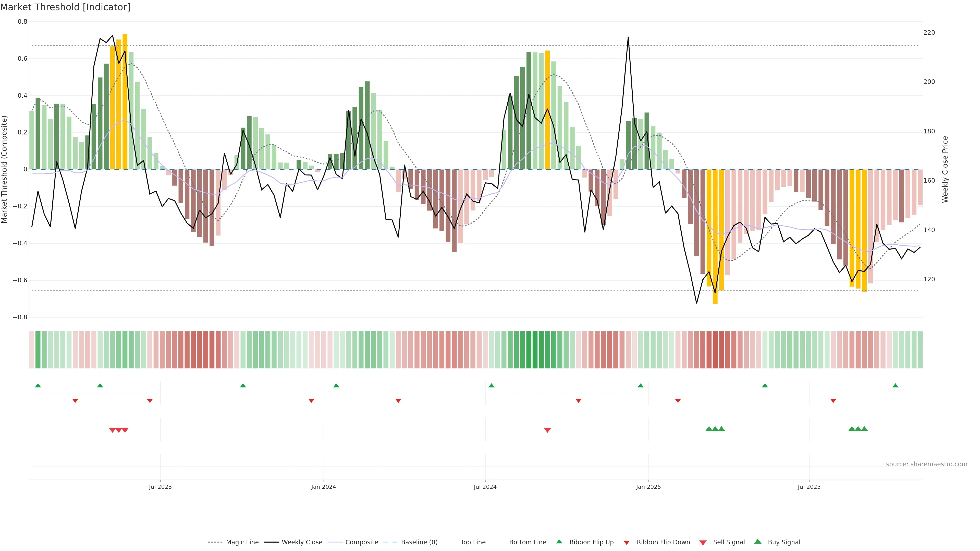
Task: Click the Buy Signal legend triangle icon
Action: [757, 542]
